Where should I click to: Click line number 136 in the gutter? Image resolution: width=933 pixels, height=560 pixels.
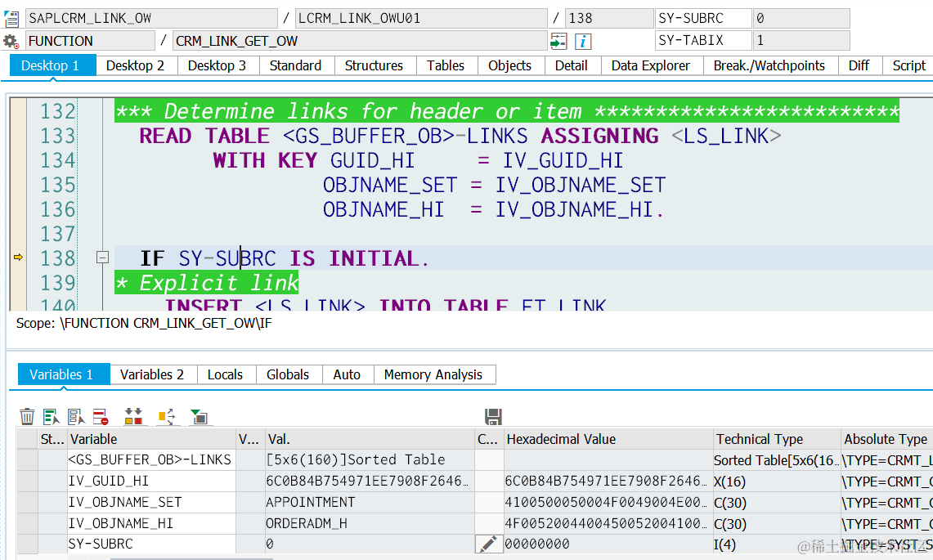pyautogui.click(x=58, y=209)
